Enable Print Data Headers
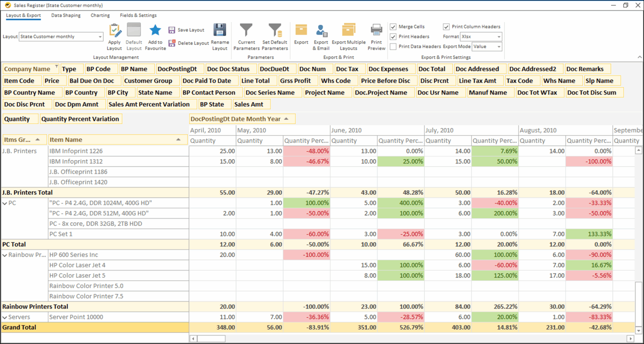644x344 pixels. (393, 47)
